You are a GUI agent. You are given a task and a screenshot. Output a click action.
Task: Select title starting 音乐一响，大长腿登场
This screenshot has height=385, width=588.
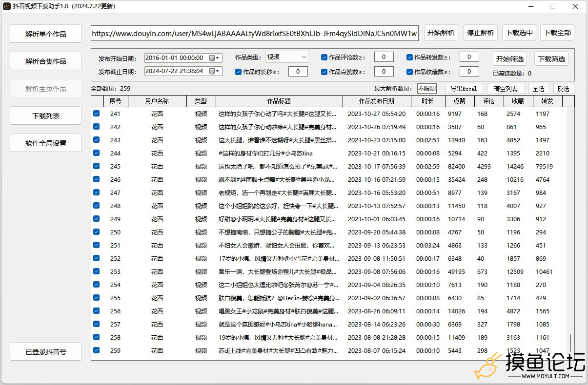click(278, 271)
